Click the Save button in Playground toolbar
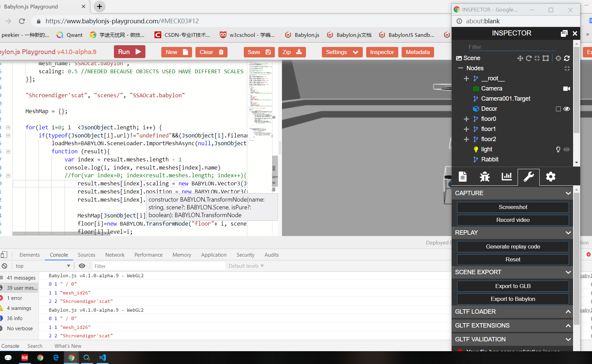 click(x=259, y=52)
